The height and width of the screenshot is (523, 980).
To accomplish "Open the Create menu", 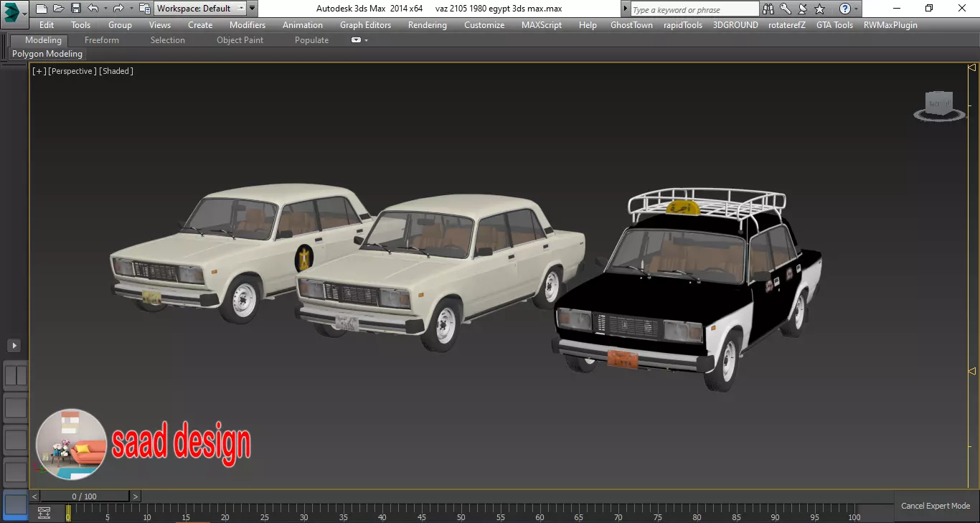I will 200,25.
